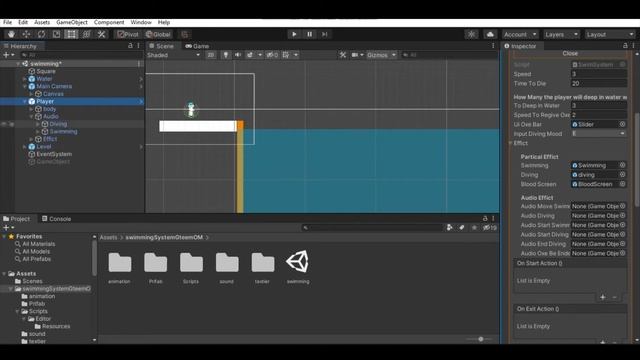This screenshot has width=640, height=360.
Task: Select the Scale tool
Action: point(56,34)
